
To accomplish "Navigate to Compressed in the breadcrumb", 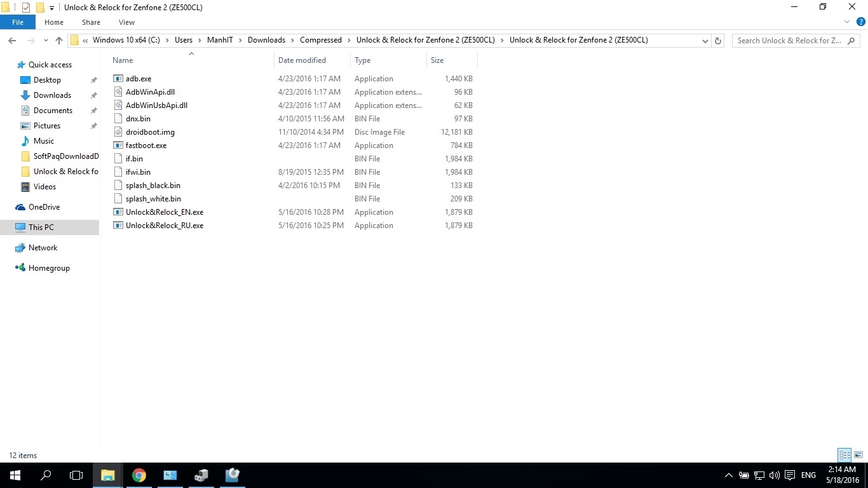I will (x=321, y=40).
